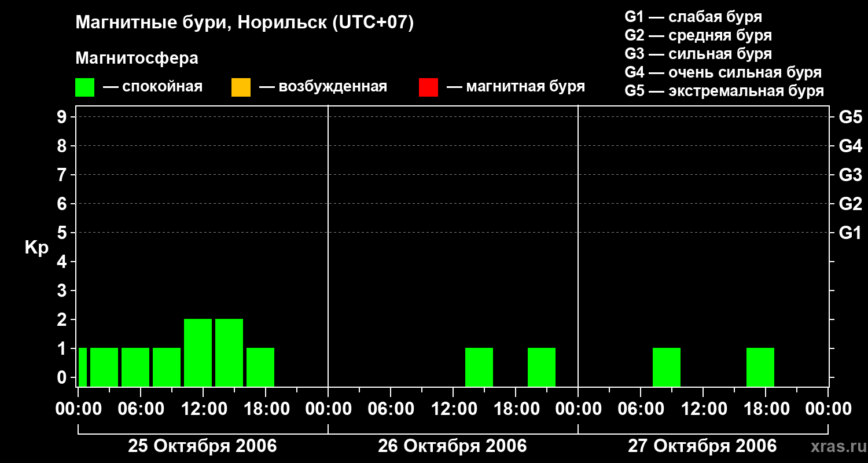Click the green bar spanning 18:00 on 27 Октября
868x463 pixels.
point(760,367)
